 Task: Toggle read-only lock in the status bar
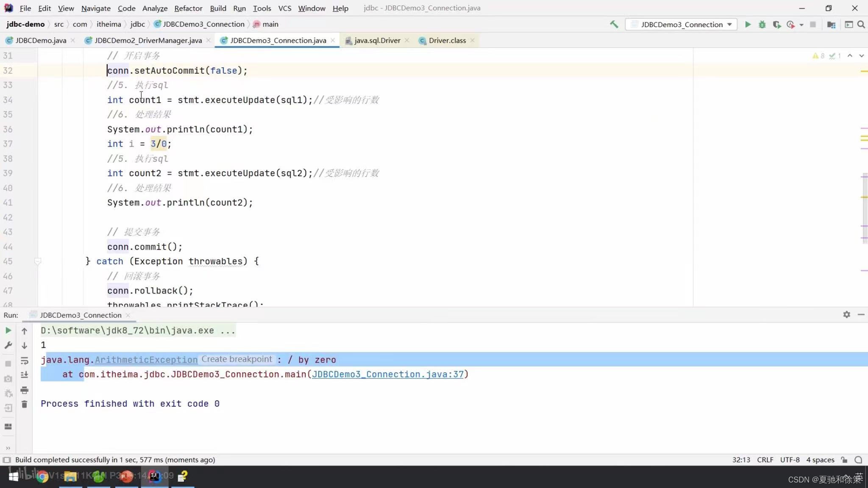(843, 460)
